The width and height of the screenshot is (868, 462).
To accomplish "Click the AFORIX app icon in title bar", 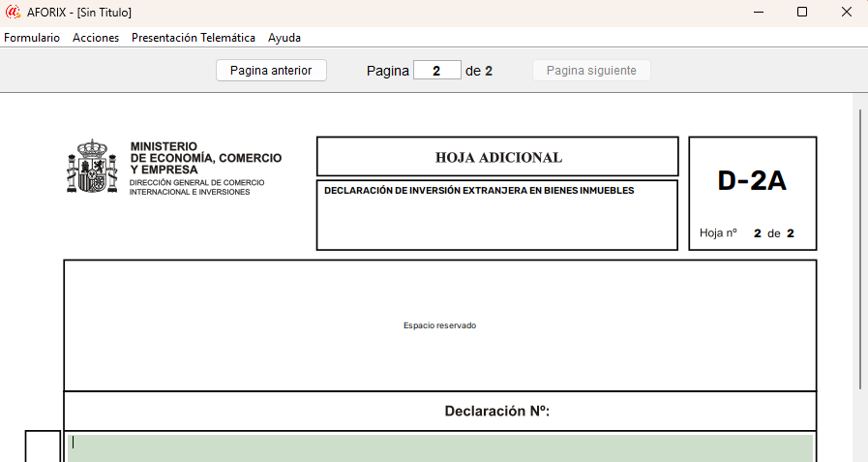I will pos(13,12).
